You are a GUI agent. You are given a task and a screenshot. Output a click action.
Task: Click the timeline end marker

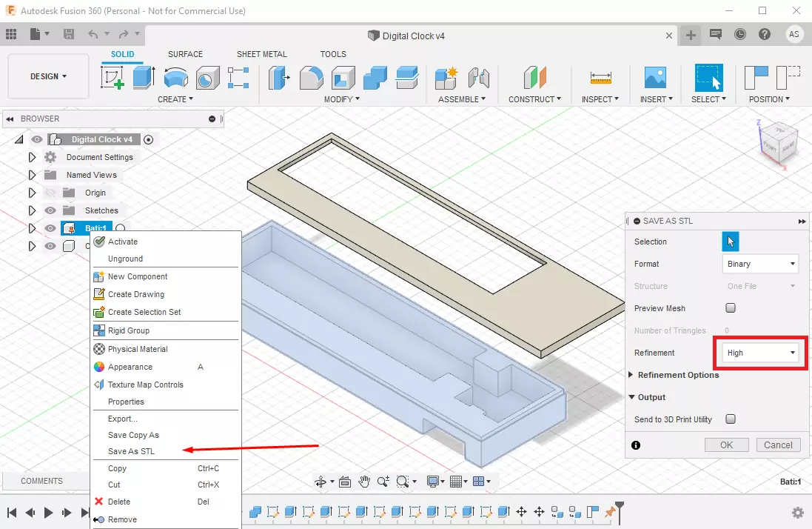pyautogui.click(x=620, y=513)
